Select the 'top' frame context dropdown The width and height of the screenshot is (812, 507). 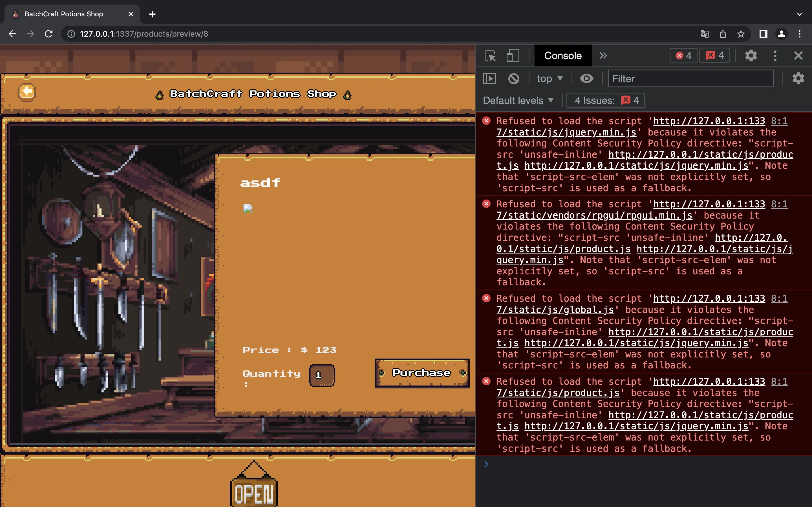[x=550, y=78]
